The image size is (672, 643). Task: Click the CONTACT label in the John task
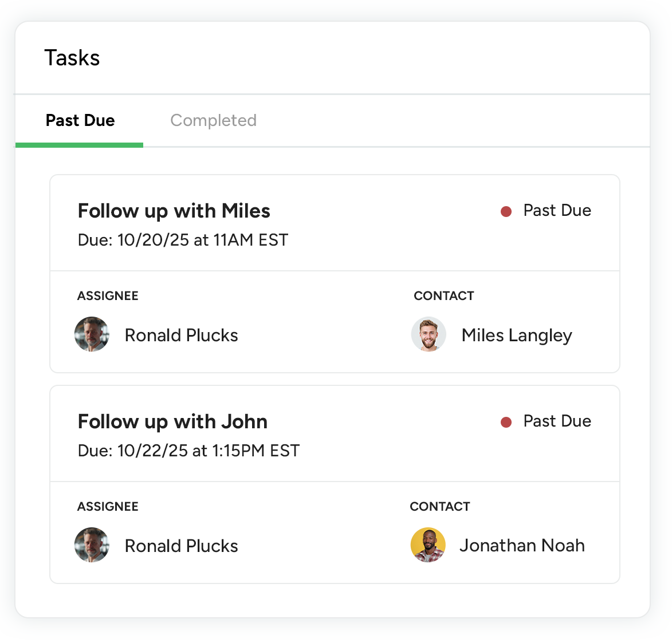[x=440, y=507]
